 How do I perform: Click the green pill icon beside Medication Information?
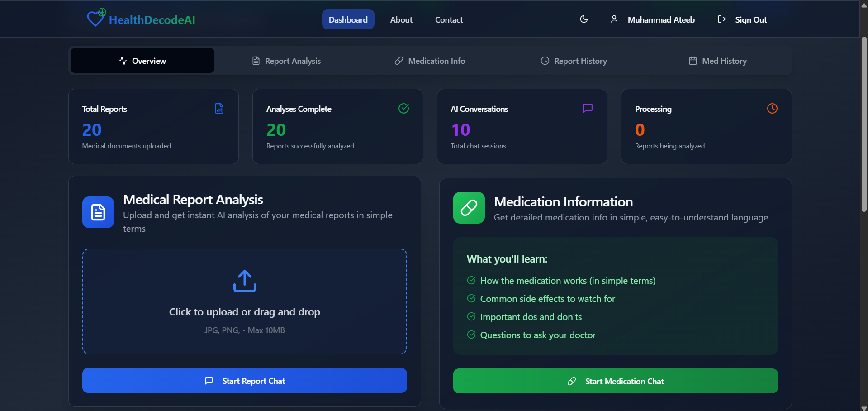coord(468,208)
